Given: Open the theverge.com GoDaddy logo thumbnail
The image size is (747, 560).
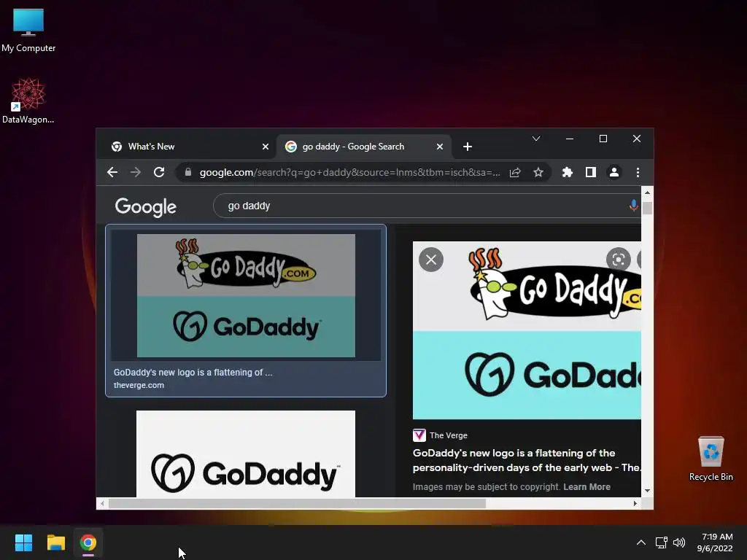Looking at the screenshot, I should (x=246, y=295).
